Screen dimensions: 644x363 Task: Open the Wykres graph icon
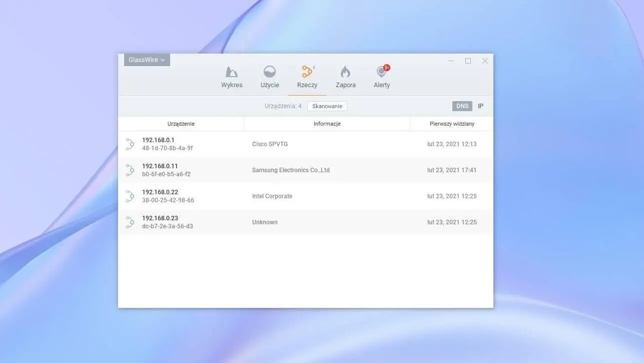tap(232, 72)
